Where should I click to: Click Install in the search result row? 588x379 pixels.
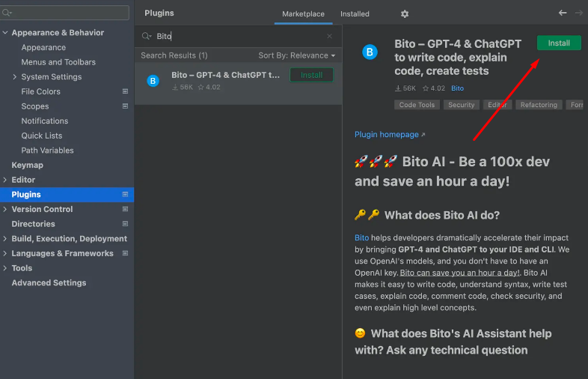(x=311, y=75)
